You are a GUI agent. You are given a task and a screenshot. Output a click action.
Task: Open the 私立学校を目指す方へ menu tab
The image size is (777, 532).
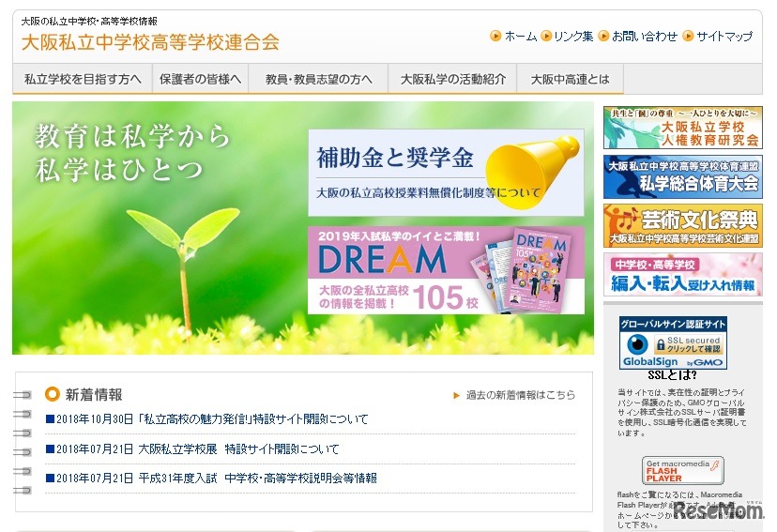point(83,79)
